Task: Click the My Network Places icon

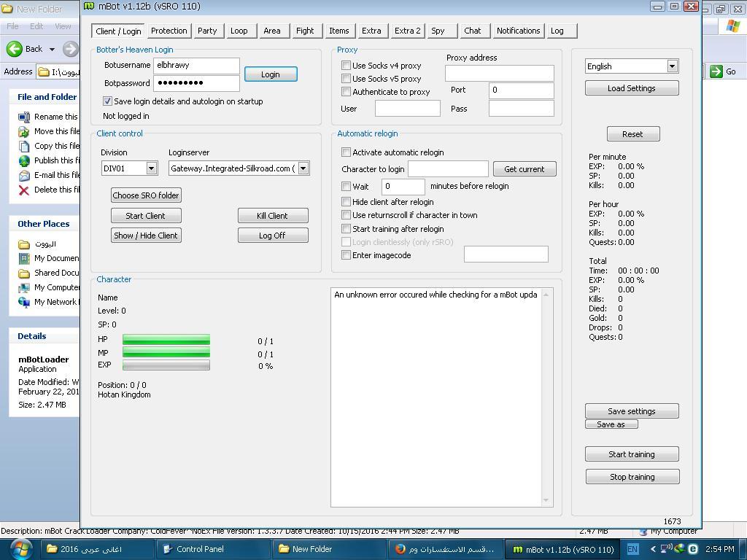Action: 24,303
